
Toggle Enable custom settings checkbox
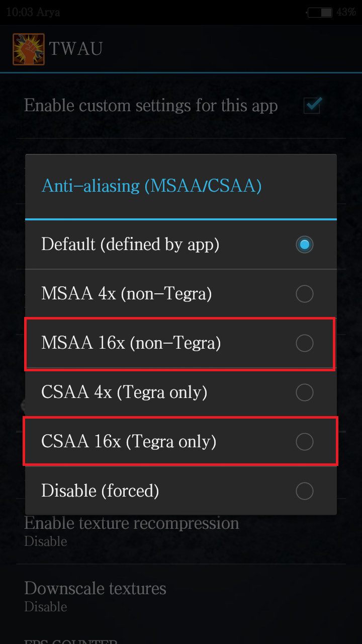(312, 106)
